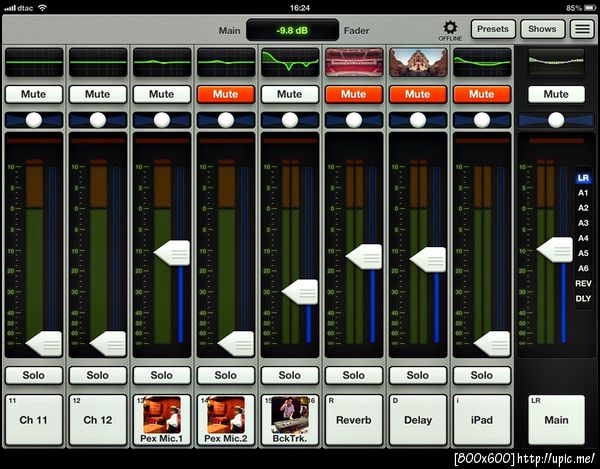Screen dimensions: 600x469
Task: Select the A2 aux output
Action: click(583, 208)
